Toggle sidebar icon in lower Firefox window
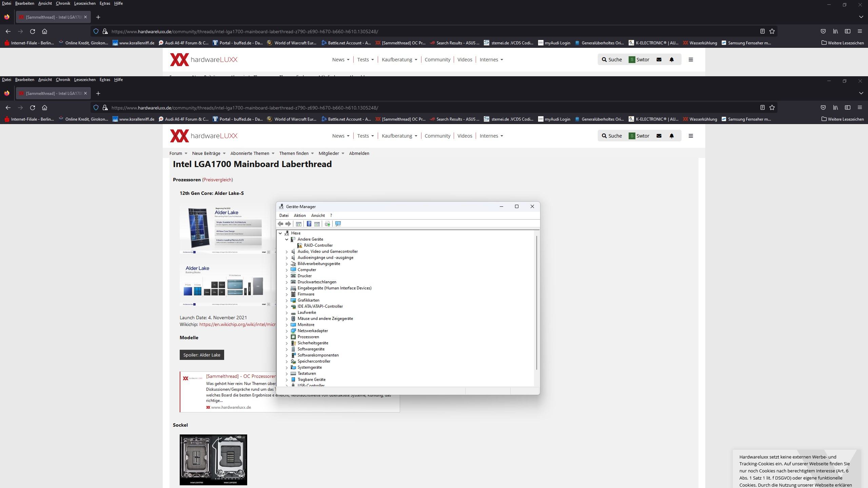Image resolution: width=868 pixels, height=488 pixels. (848, 108)
